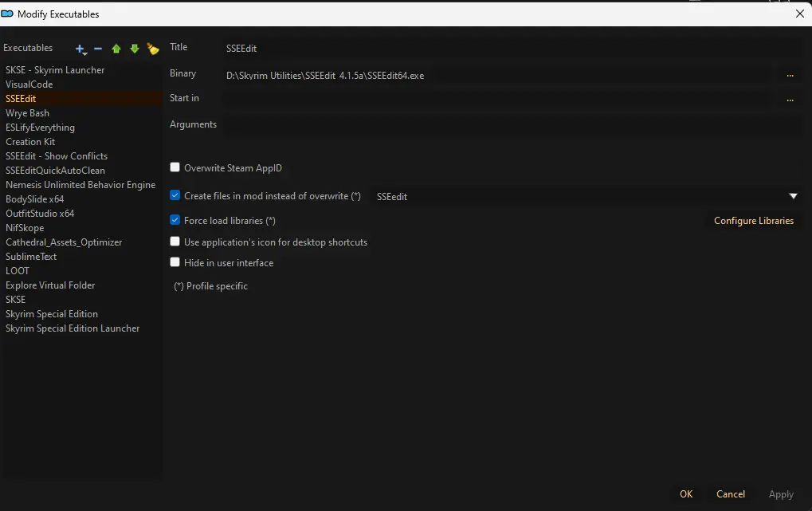Click the Mod Organizer window icon

point(7,14)
